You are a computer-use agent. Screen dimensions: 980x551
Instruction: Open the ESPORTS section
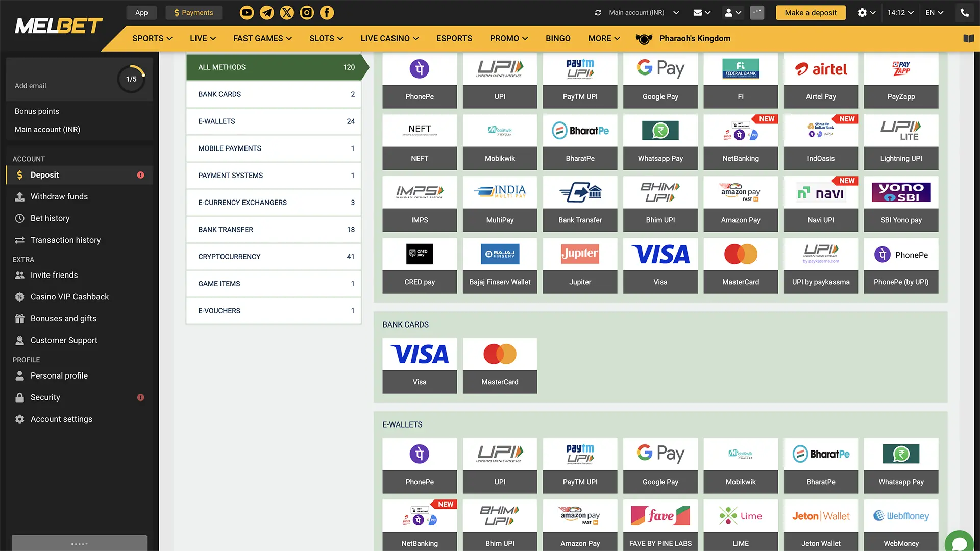pyautogui.click(x=454, y=39)
